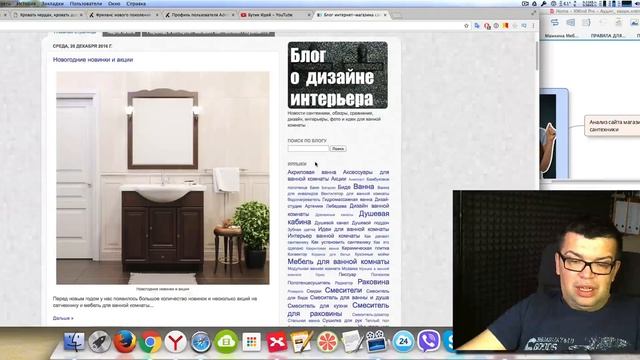Open the 'Смесители' tag
The image size is (640, 360).
point(343,290)
